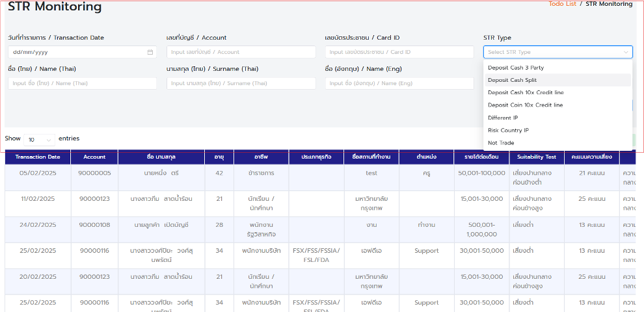This screenshot has width=644, height=312.
Task: Click the calendar icon in Transaction Date
Action: (150, 52)
